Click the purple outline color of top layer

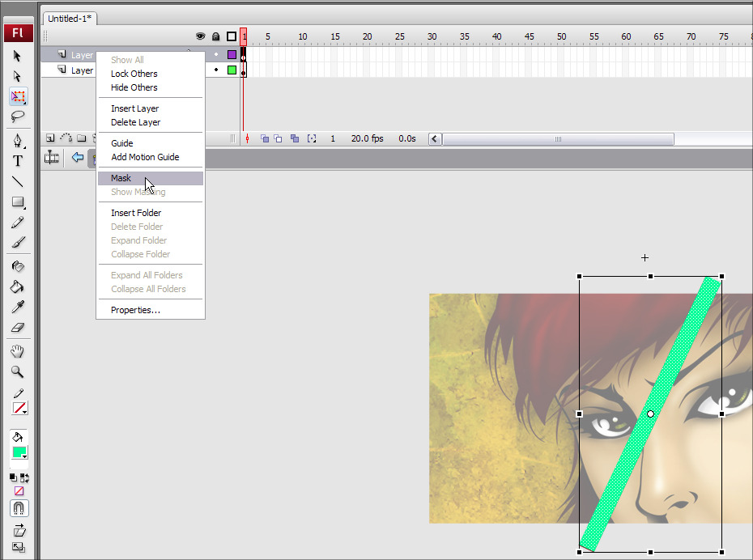[x=232, y=55]
